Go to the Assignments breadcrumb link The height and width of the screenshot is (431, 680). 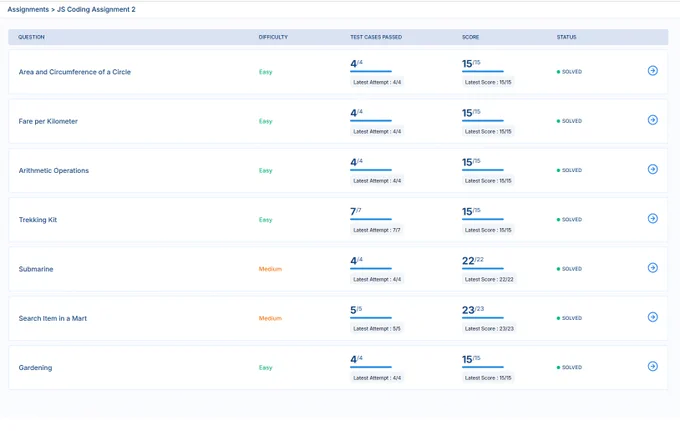(28, 9)
